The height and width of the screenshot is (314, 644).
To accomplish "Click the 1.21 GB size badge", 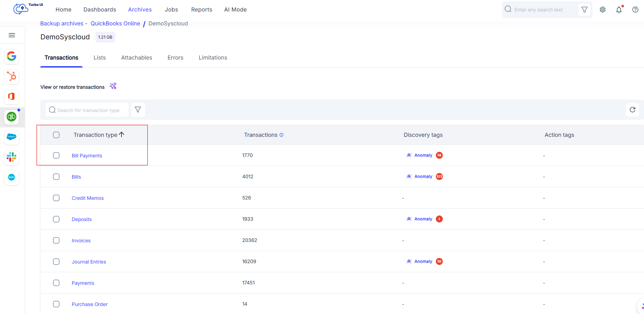I will 105,37.
